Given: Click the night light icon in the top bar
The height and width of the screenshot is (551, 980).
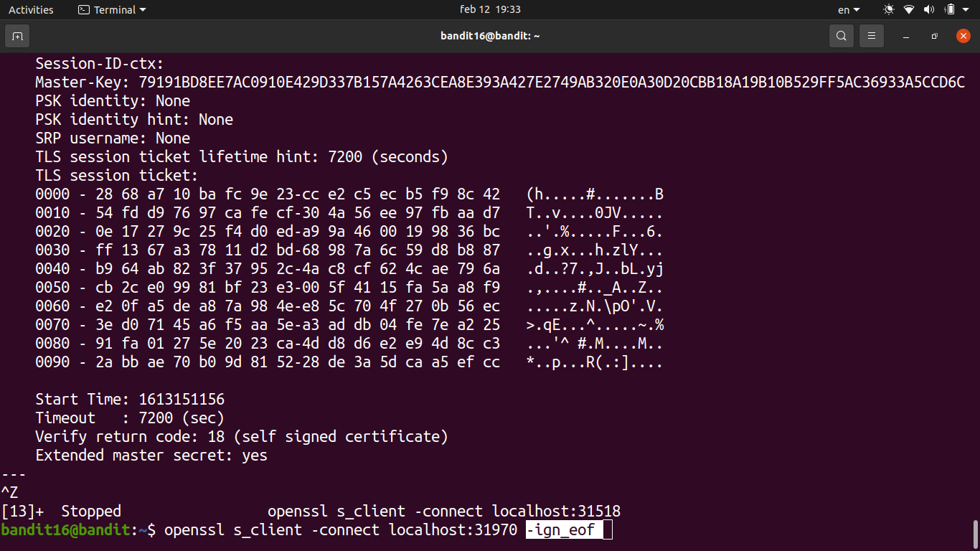Looking at the screenshot, I should [x=889, y=10].
